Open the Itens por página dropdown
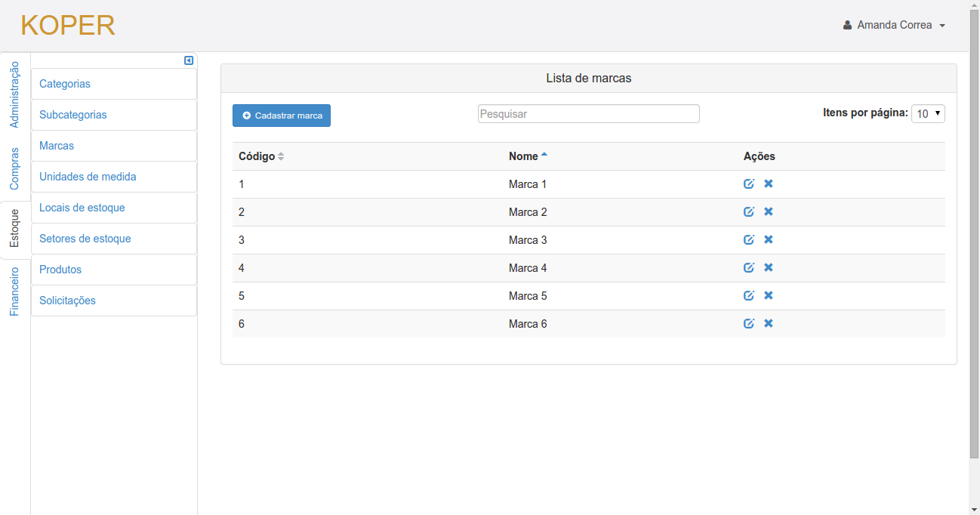Screen dimensions: 980x515 tap(928, 113)
